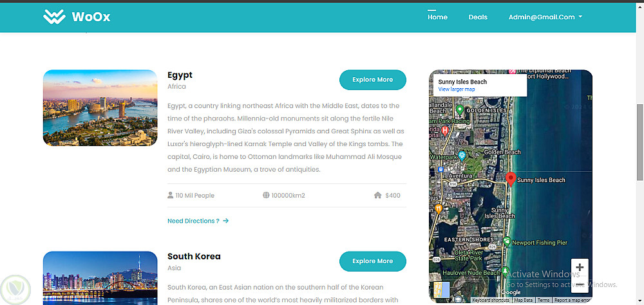Image resolution: width=644 pixels, height=305 pixels.
Task: Expand the Admin@Gmail.Com account dropdown
Action: coord(545,17)
